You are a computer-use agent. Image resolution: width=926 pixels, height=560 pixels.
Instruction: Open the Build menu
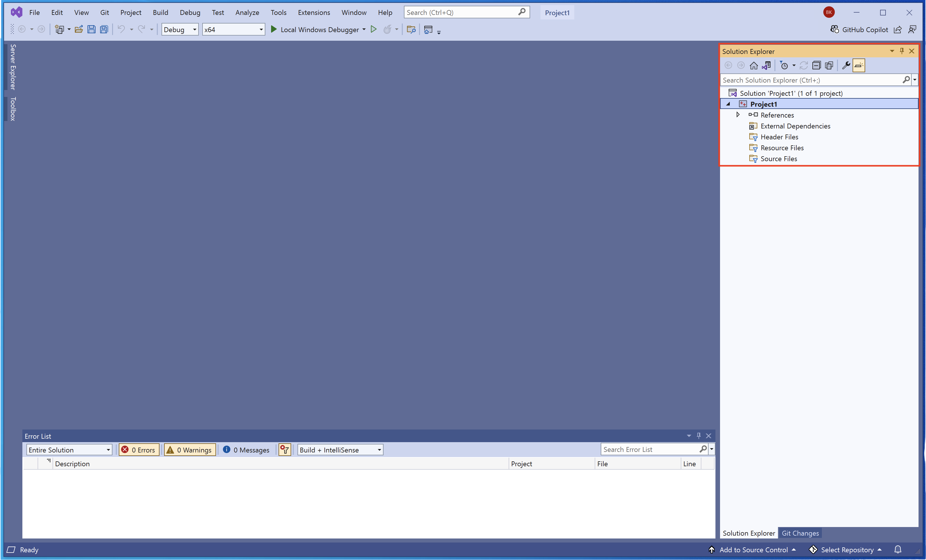pos(160,12)
